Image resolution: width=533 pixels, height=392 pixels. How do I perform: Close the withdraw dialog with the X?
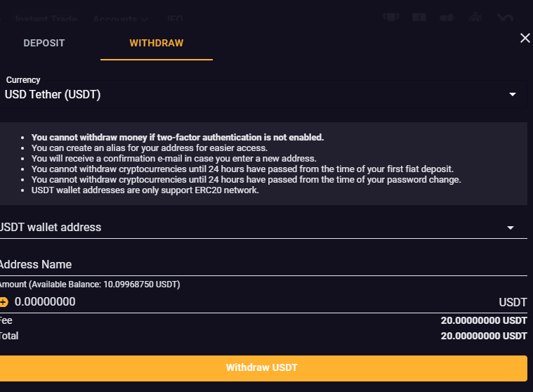(x=525, y=38)
